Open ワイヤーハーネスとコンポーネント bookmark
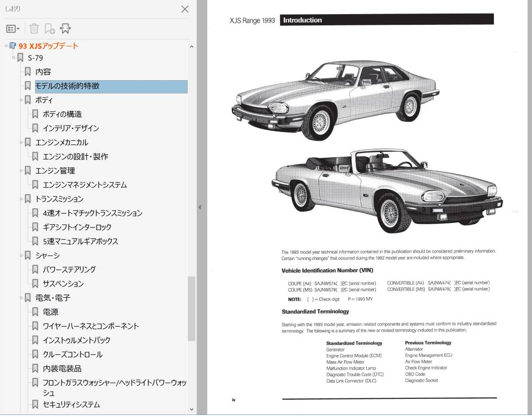 click(x=91, y=326)
